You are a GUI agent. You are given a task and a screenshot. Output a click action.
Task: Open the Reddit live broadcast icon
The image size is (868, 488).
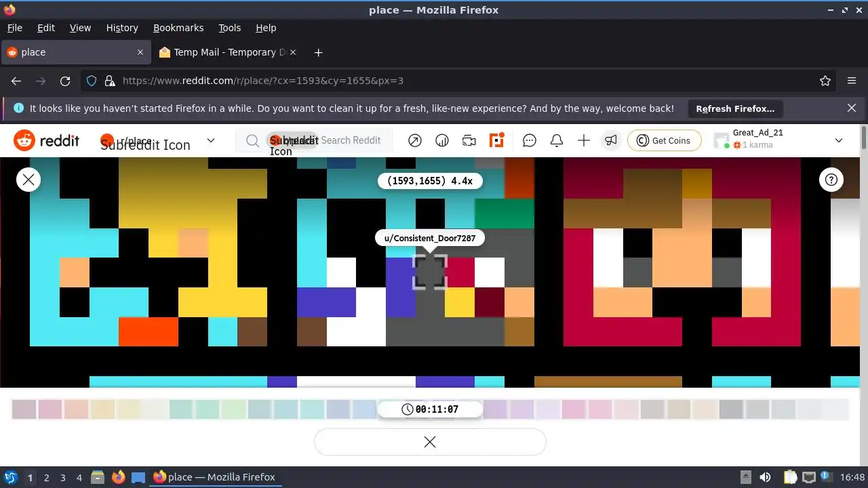[469, 140]
